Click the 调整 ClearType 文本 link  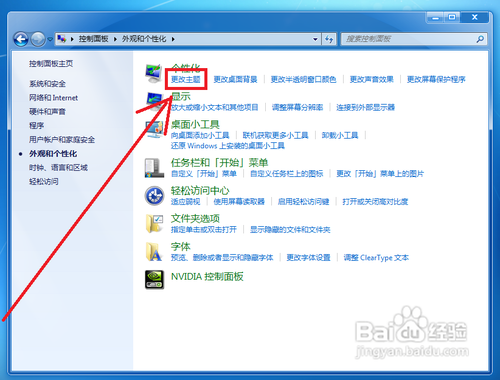coord(376,258)
